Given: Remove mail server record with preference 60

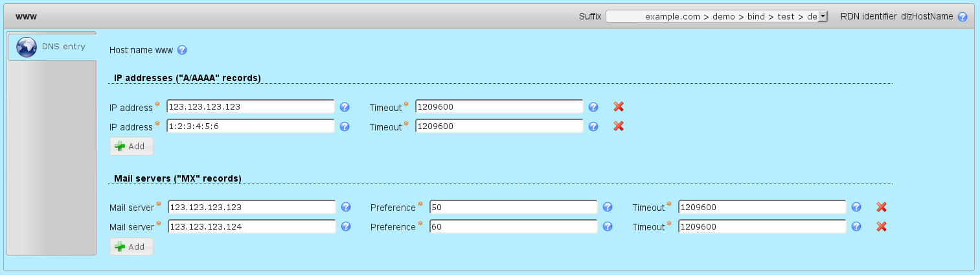Looking at the screenshot, I should [x=882, y=226].
